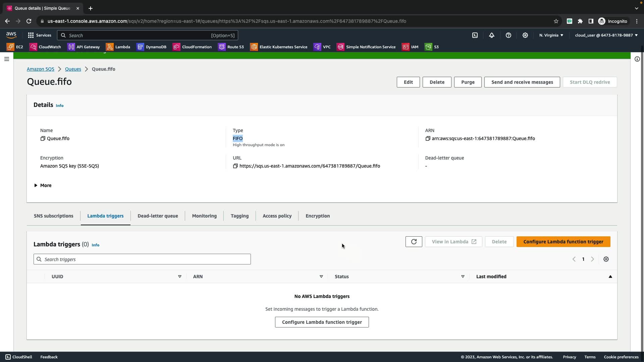The height and width of the screenshot is (362, 644).
Task: Switch to the Access policy tab
Action: point(277,216)
